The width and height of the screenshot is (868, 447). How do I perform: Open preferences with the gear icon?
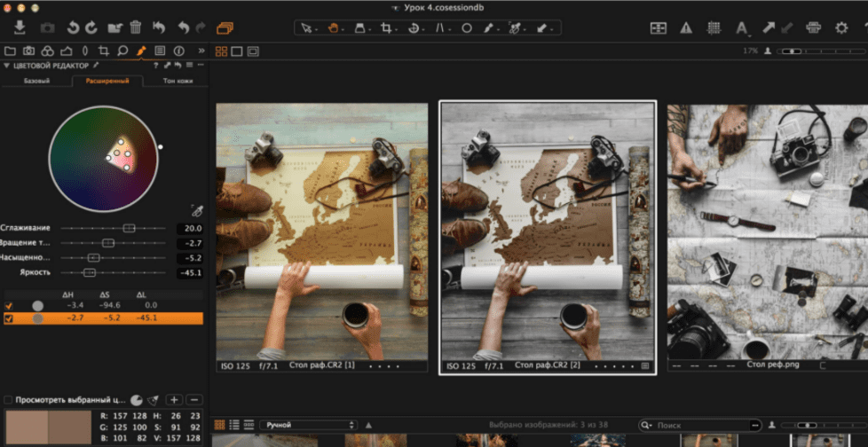841,28
